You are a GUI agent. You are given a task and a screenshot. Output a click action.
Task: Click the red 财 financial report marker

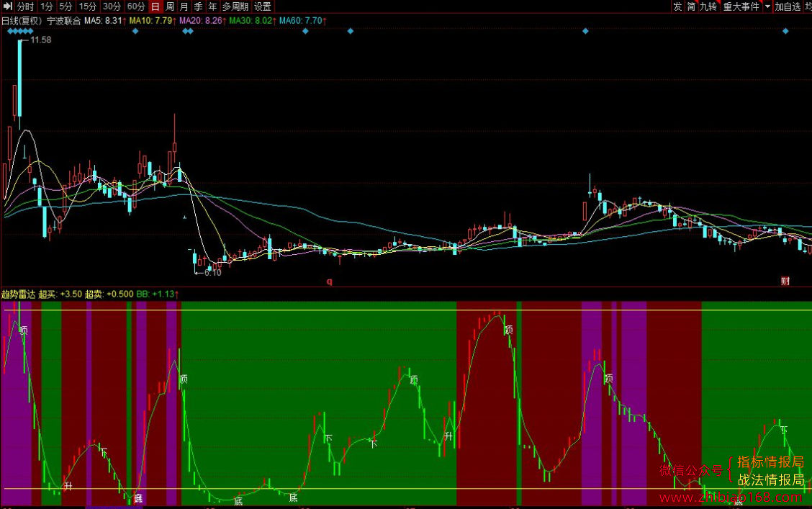pyautogui.click(x=785, y=281)
